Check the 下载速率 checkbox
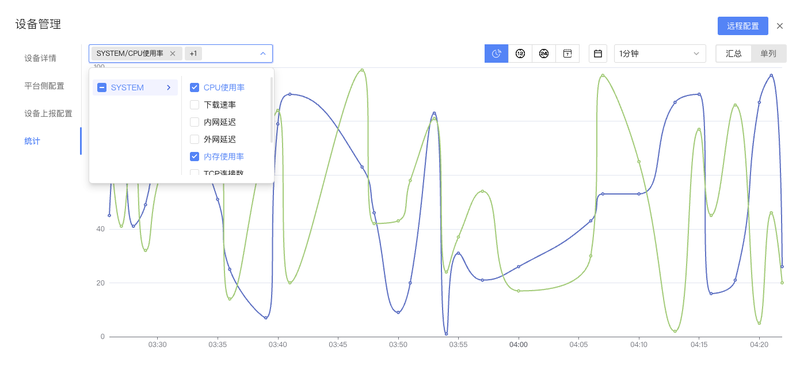 point(194,105)
